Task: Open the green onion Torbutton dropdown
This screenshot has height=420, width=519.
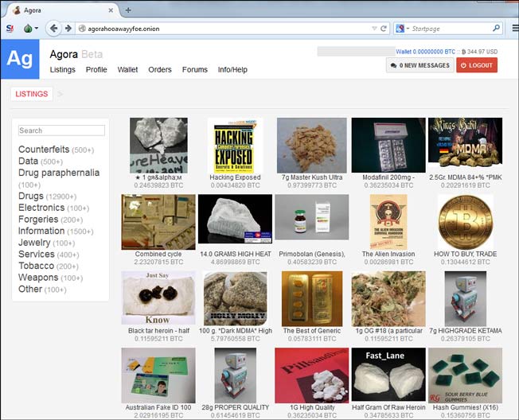Action: [x=31, y=29]
